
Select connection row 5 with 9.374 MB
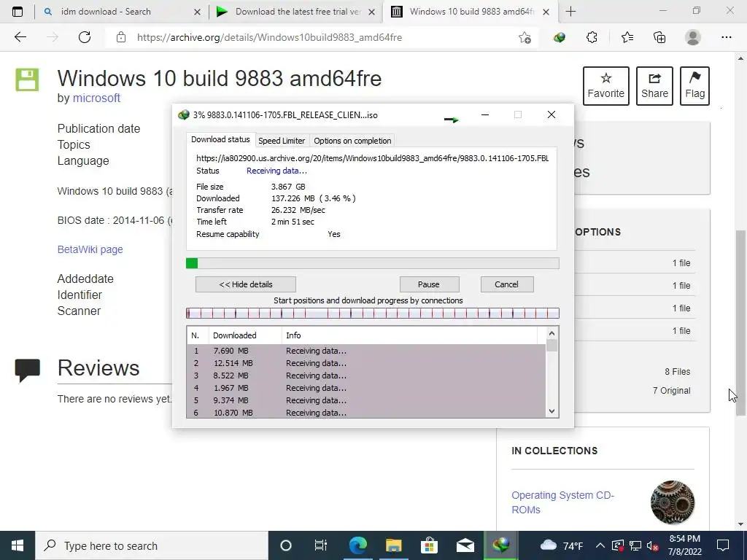[x=366, y=400]
